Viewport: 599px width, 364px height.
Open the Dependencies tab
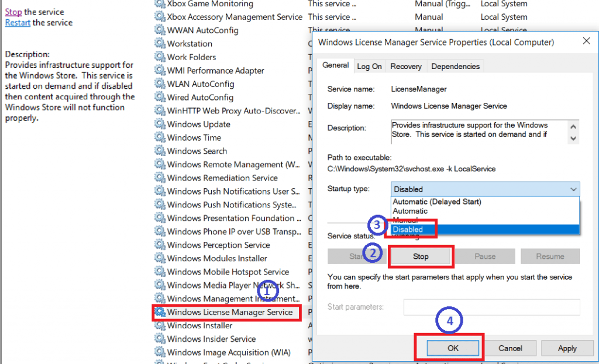tap(455, 67)
